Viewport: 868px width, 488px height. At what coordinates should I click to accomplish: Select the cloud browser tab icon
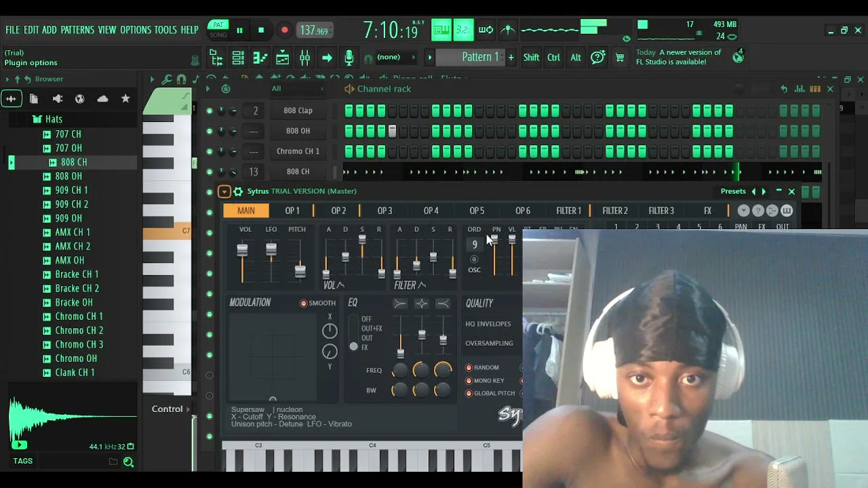coord(102,99)
